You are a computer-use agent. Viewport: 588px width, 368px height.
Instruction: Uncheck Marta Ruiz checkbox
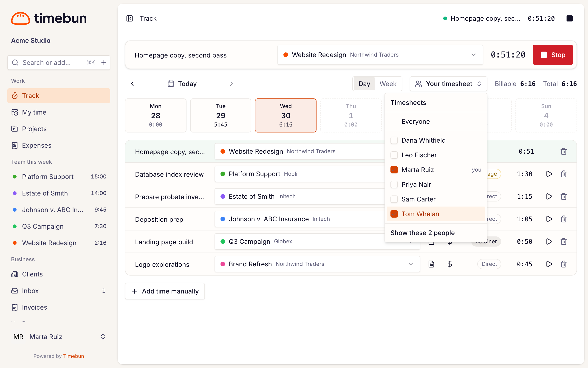click(394, 170)
